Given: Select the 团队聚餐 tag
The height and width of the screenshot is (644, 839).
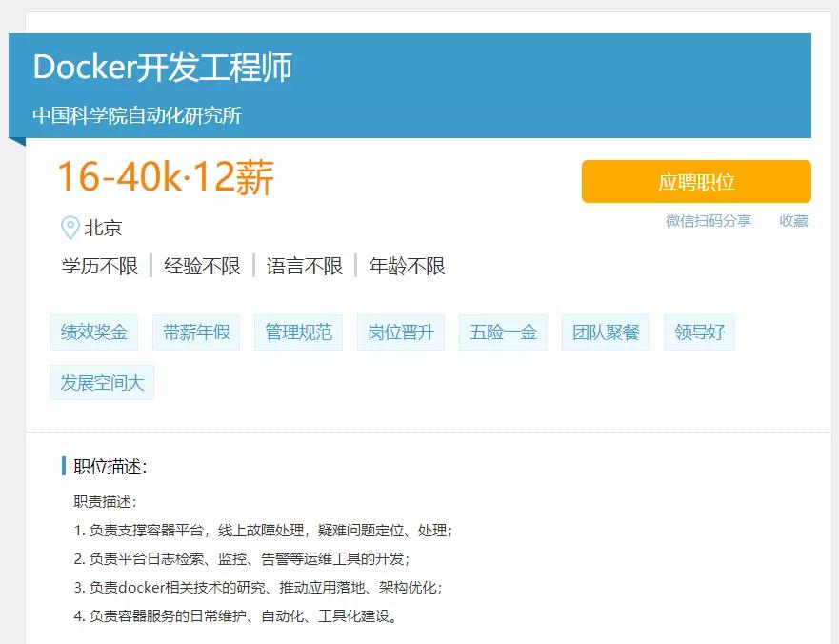Looking at the screenshot, I should 606,332.
